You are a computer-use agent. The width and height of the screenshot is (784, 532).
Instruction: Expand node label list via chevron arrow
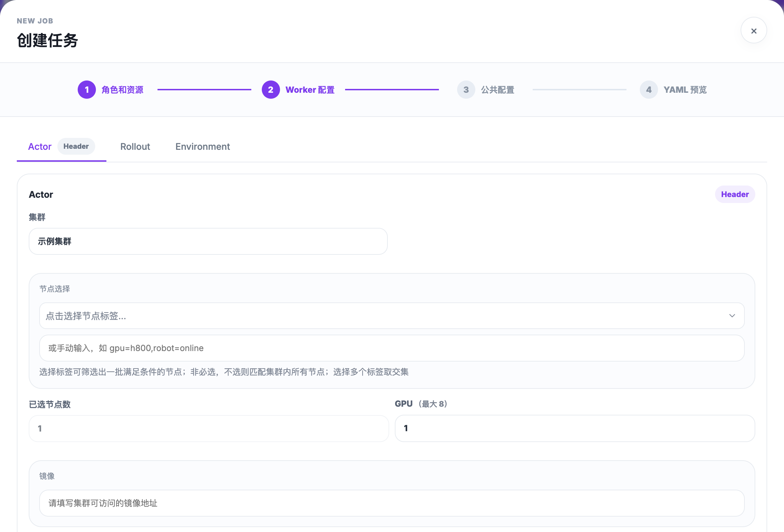[732, 316]
